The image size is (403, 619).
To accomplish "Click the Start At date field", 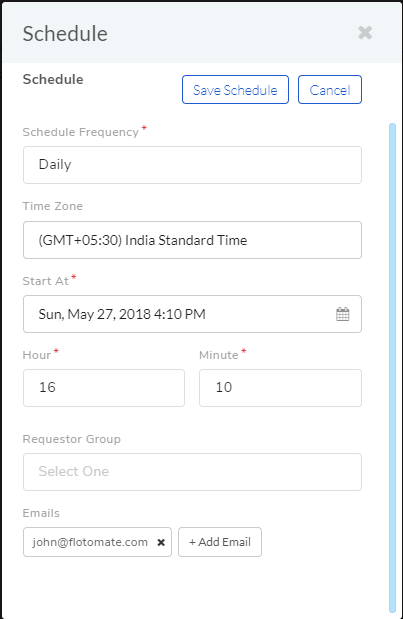I will [192, 314].
